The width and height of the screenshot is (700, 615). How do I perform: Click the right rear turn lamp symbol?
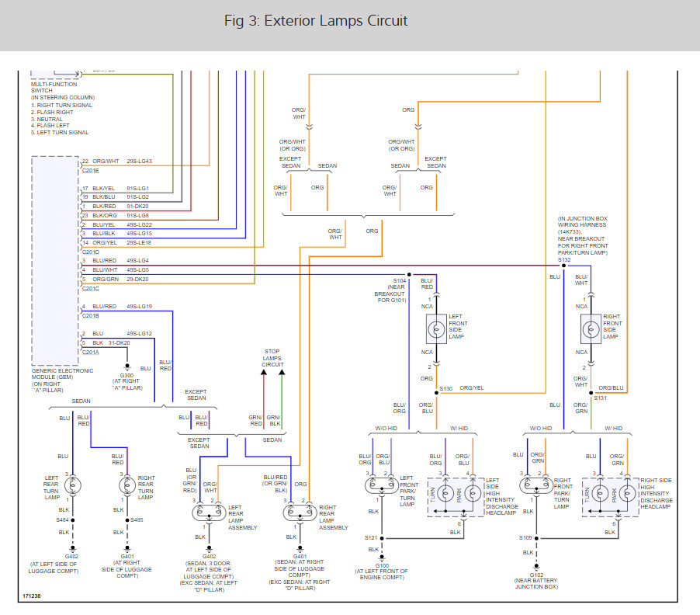click(x=127, y=485)
